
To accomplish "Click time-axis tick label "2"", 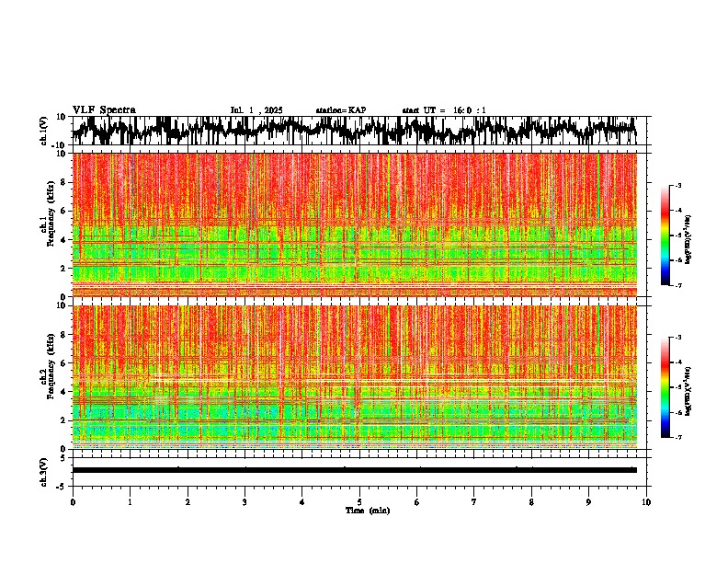I will click(188, 502).
